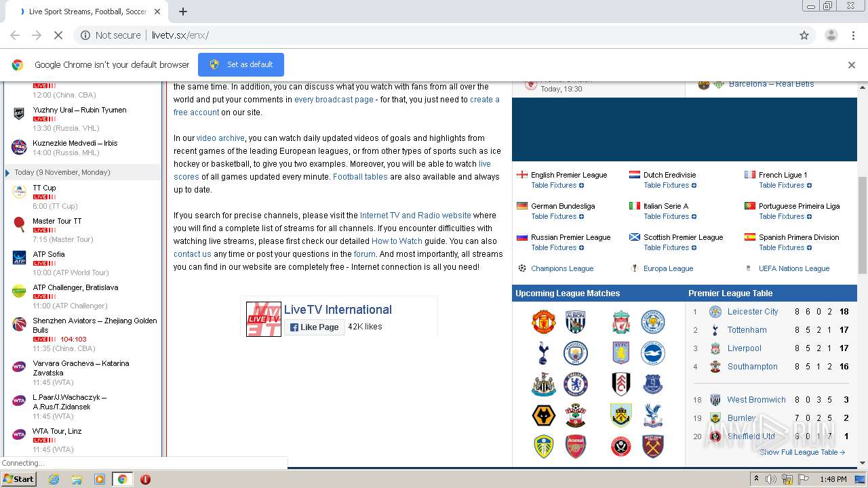
Task: Expand the plus icon under Dutch Eredivisie
Action: click(x=694, y=186)
